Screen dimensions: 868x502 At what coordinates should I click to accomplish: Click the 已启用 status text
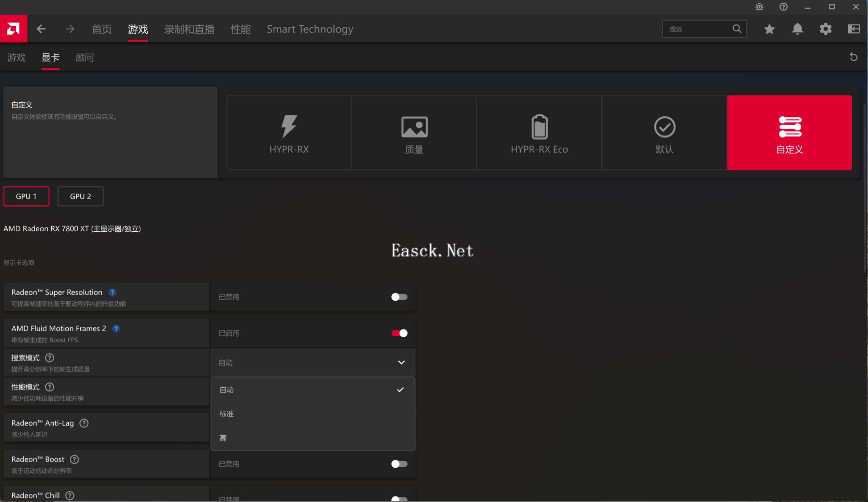(x=229, y=333)
